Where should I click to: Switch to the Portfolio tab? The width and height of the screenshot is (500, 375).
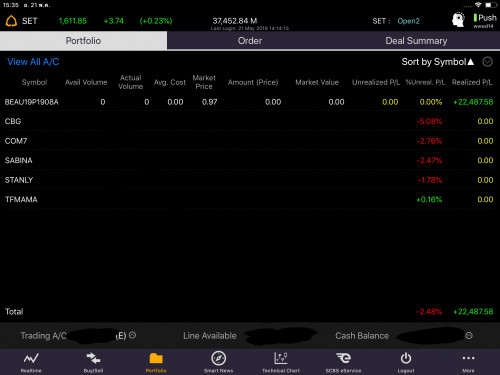click(x=83, y=41)
